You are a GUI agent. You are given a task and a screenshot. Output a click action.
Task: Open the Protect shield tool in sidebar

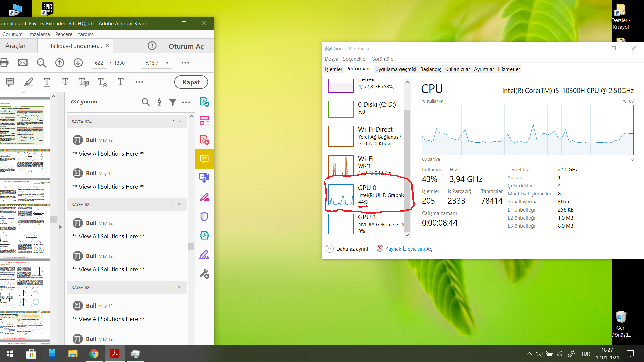204,216
